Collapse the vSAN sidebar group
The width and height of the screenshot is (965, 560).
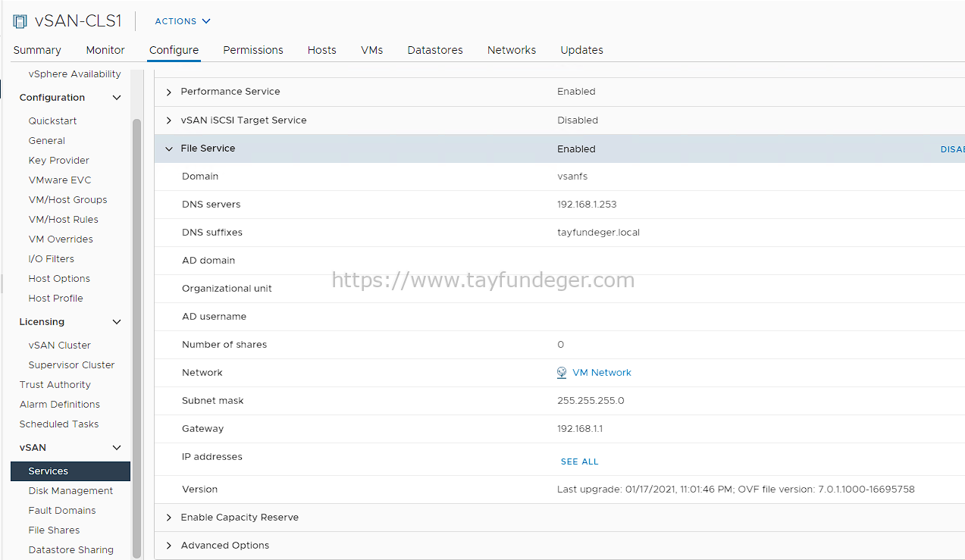click(x=117, y=448)
